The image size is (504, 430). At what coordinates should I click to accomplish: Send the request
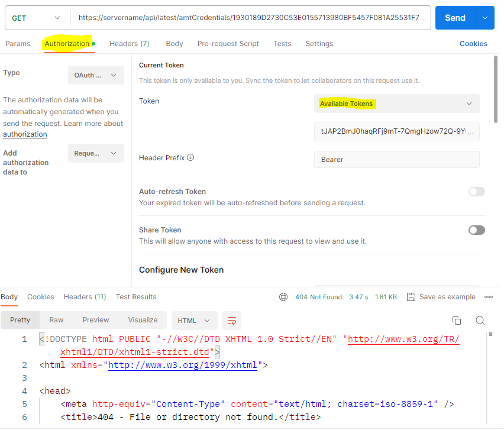pyautogui.click(x=455, y=18)
